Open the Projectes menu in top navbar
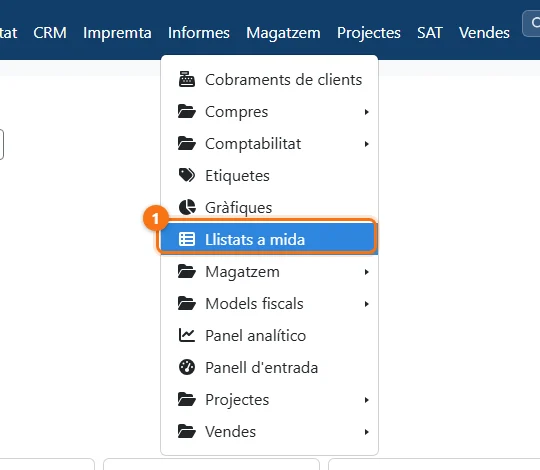This screenshot has height=470, width=540. [x=368, y=33]
